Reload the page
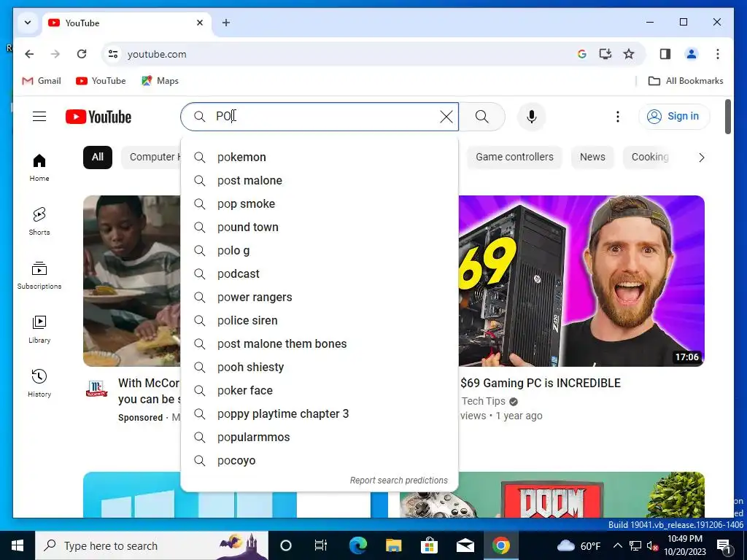The image size is (747, 560). (x=82, y=54)
